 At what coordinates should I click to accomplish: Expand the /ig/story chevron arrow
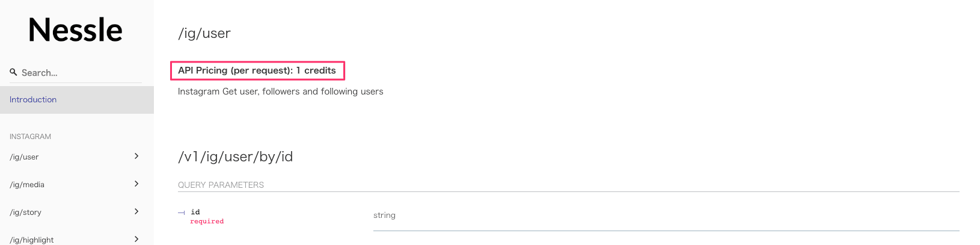pos(136,211)
